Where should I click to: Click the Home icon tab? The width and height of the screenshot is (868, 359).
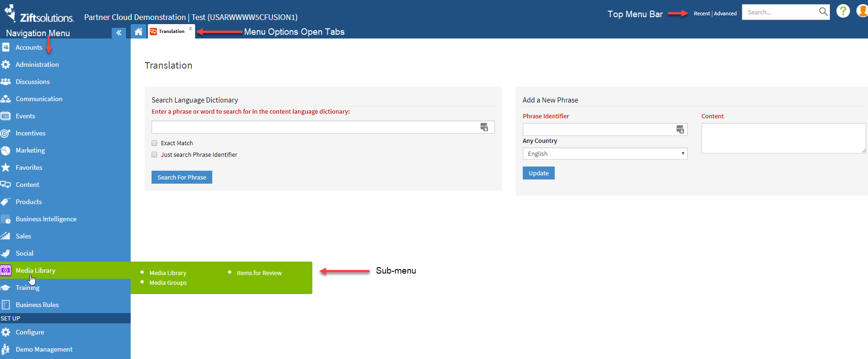tap(138, 32)
